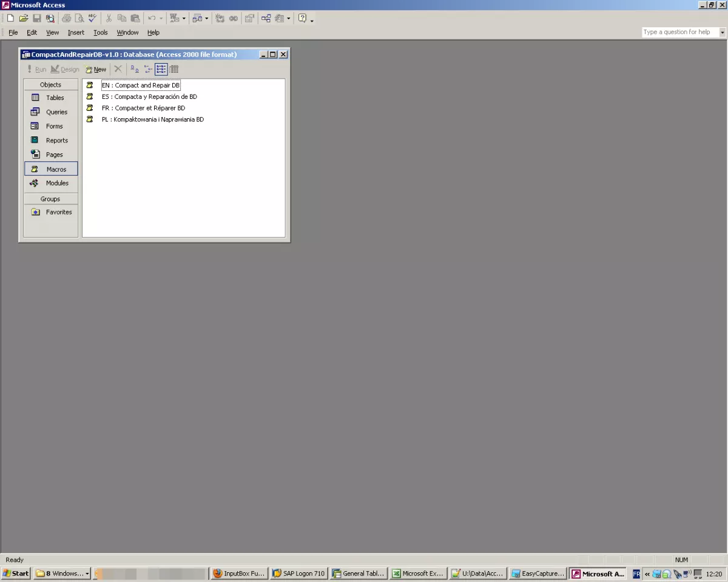Open the Insert menu
This screenshot has height=582, width=728.
tap(76, 33)
